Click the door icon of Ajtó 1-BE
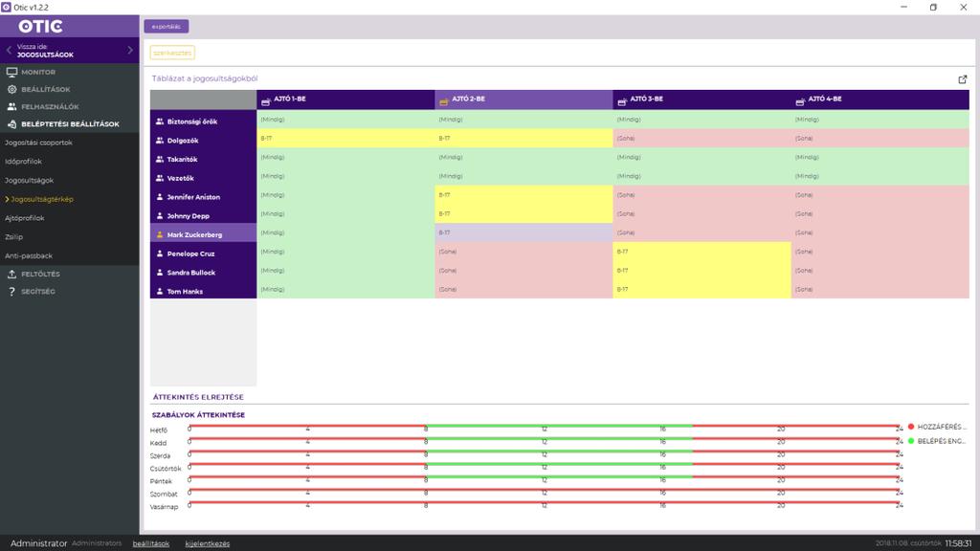 [x=266, y=99]
